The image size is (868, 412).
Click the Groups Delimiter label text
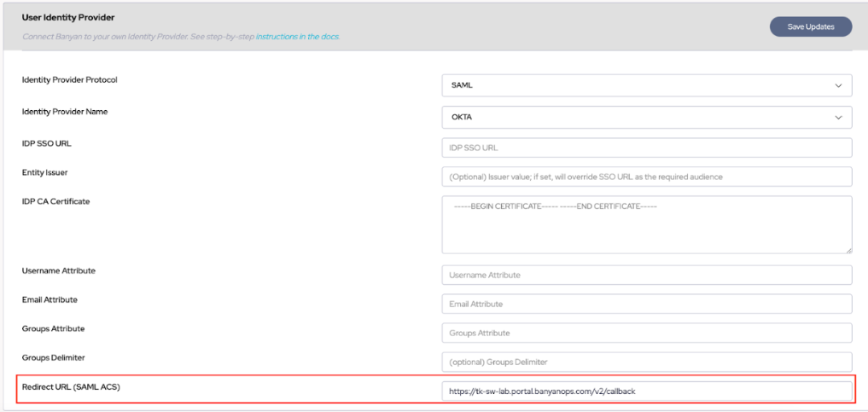point(53,357)
